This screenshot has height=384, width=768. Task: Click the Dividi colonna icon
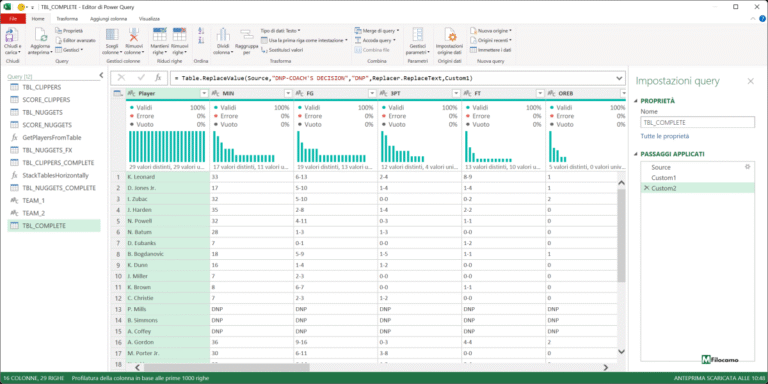tap(223, 35)
